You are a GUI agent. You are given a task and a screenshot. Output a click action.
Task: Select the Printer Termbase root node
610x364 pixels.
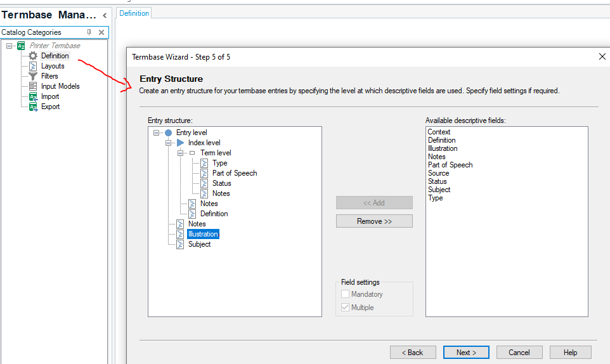coord(55,46)
